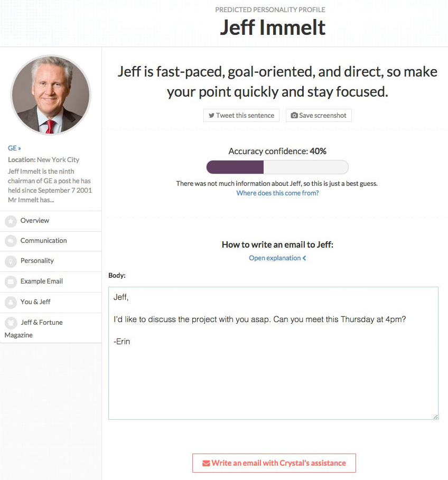Viewport: 448px width, 480px height.
Task: Open the Personality section via its icon
Action: 12,261
